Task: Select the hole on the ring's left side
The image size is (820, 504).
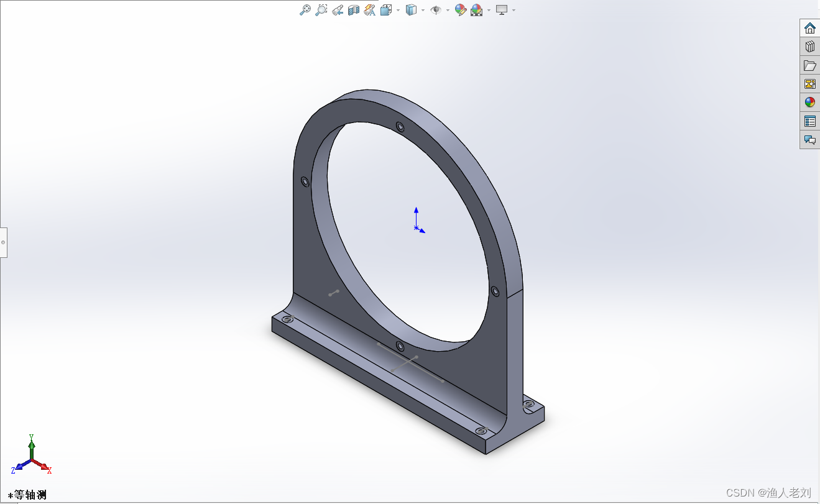Action: point(305,181)
